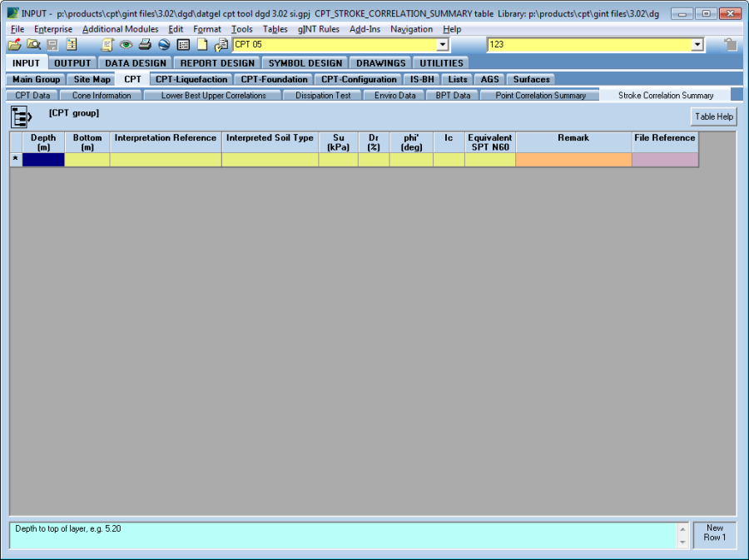Open the gINT Rules menu

[x=319, y=29]
